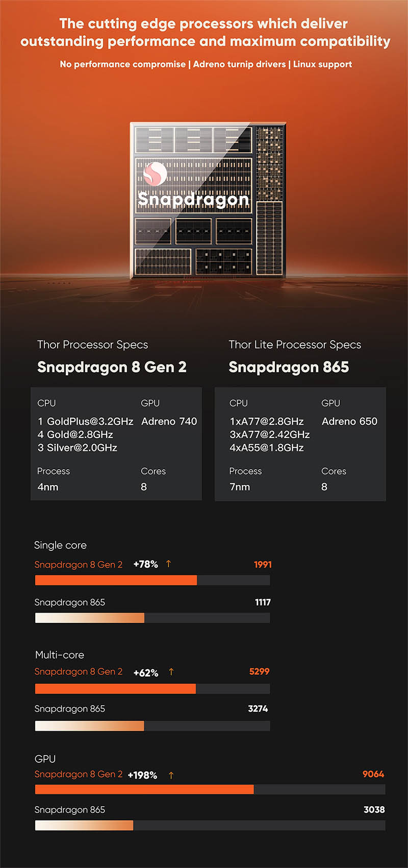The height and width of the screenshot is (868, 408).
Task: Click the GPU Snapdragon 8 Gen 2 bar
Action: tap(210, 789)
